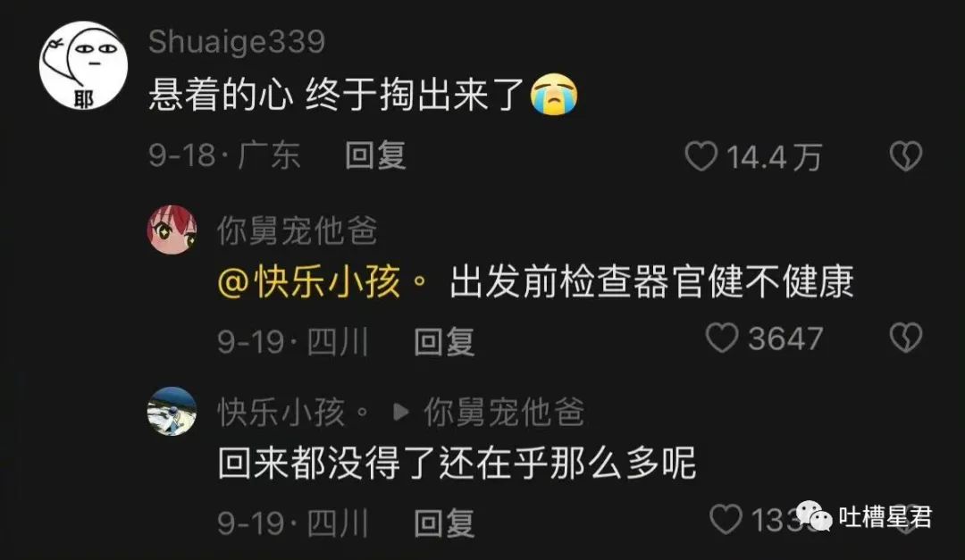Like Shuaige339's comment with heart icon
The height and width of the screenshot is (560, 965).
click(701, 156)
